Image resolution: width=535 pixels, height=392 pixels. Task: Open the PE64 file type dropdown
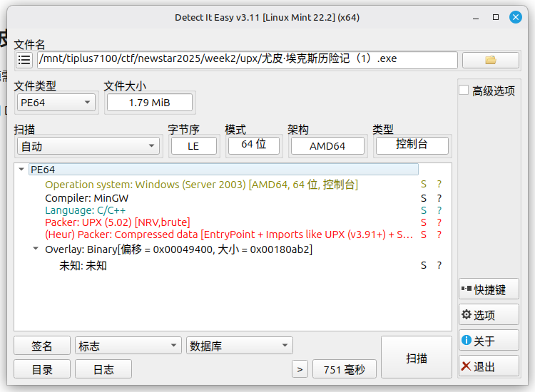[56, 103]
